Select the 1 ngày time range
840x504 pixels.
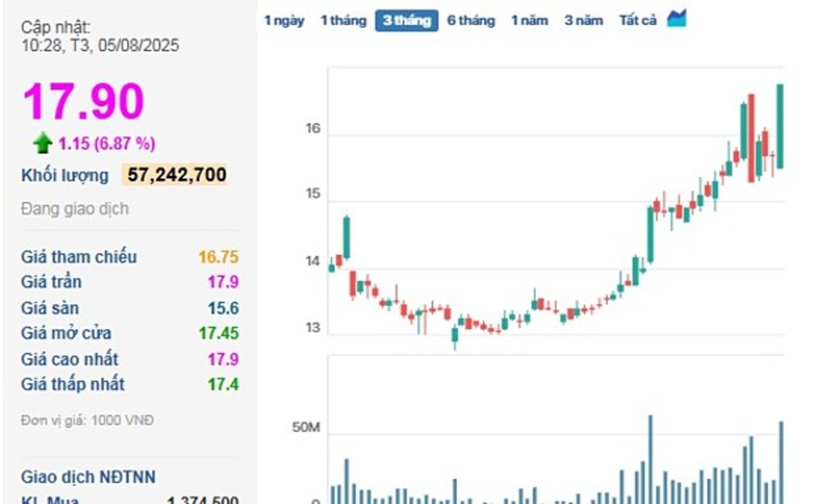click(284, 21)
